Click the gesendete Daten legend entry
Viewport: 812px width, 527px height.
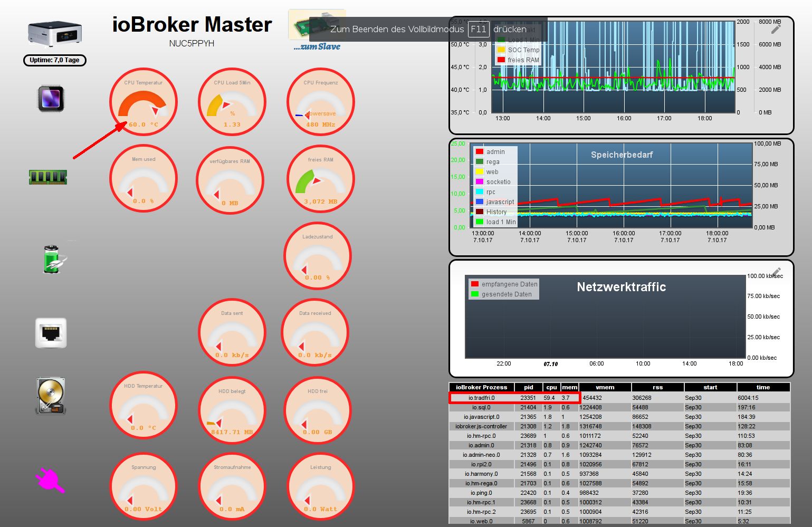pos(501,294)
